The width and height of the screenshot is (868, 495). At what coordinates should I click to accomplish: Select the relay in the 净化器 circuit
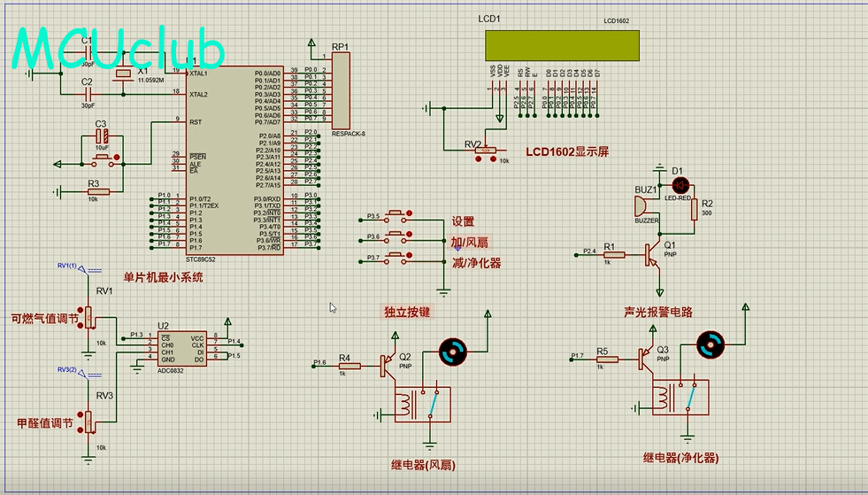click(681, 398)
